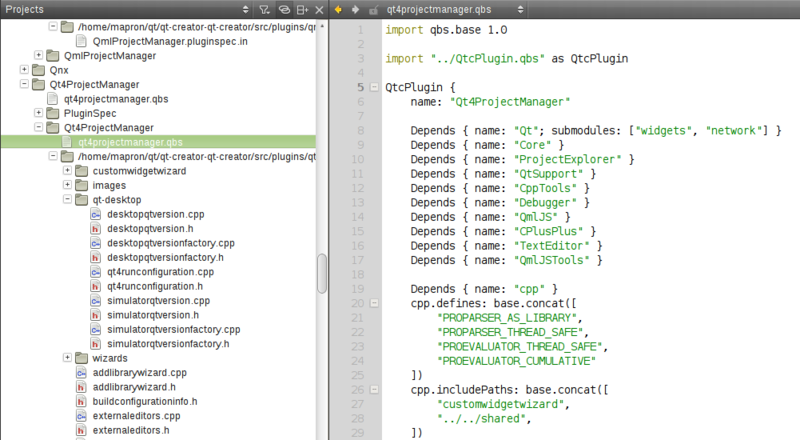
Task: Click the name: "Qt4ProjectManager" line
Action: pyautogui.click(x=490, y=102)
